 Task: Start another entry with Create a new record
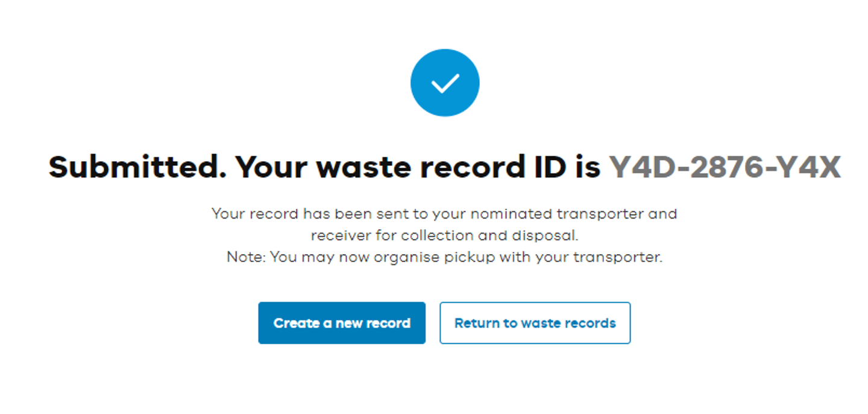341,323
